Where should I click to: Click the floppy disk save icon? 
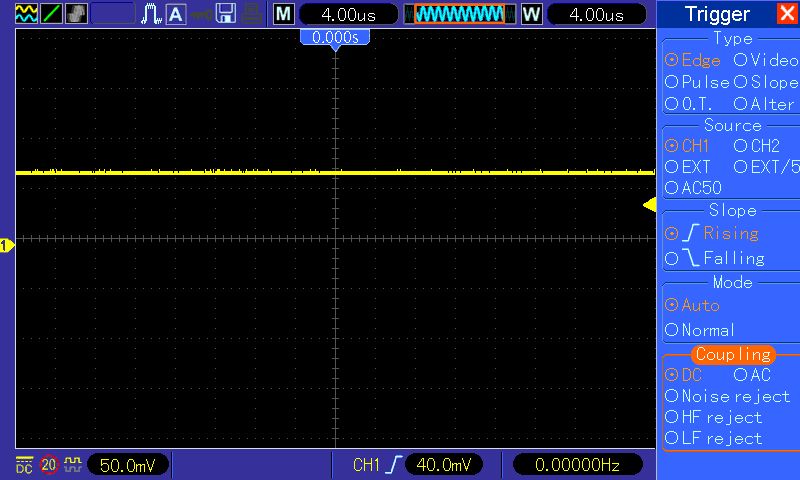[227, 14]
